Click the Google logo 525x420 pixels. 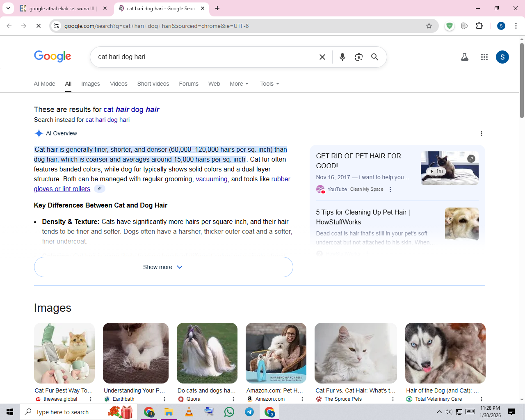(52, 57)
